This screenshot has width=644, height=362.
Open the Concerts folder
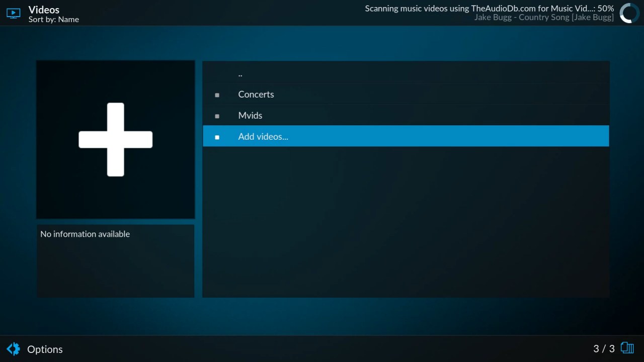(x=256, y=95)
